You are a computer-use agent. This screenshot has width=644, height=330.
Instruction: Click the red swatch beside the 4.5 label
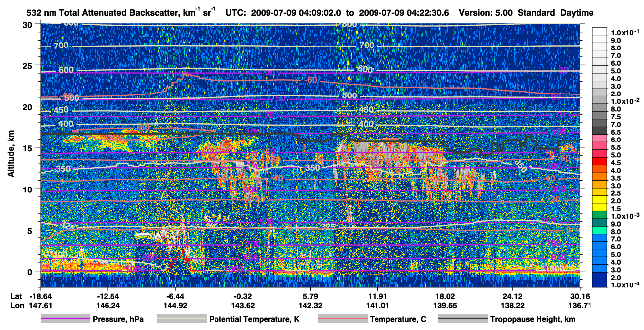(600, 162)
